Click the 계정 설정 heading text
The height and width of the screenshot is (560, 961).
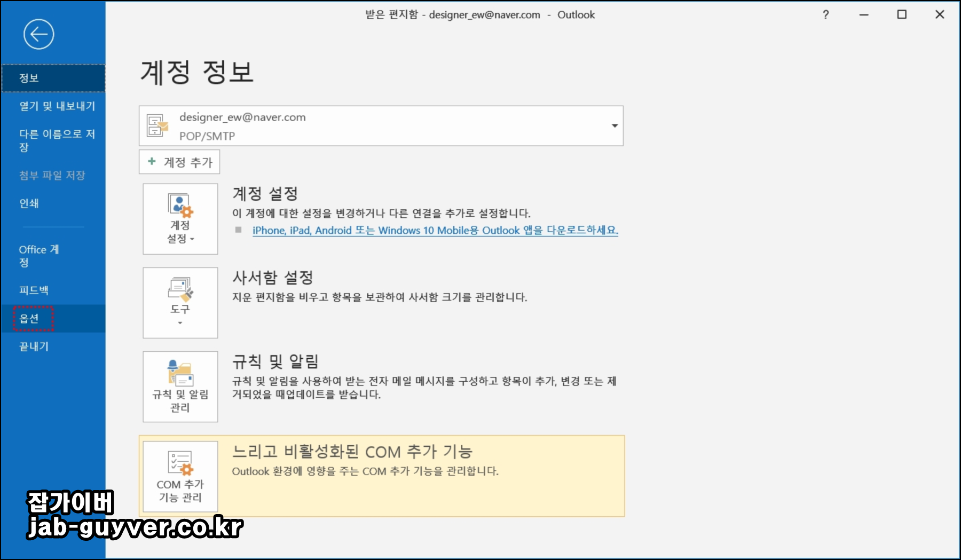[265, 194]
